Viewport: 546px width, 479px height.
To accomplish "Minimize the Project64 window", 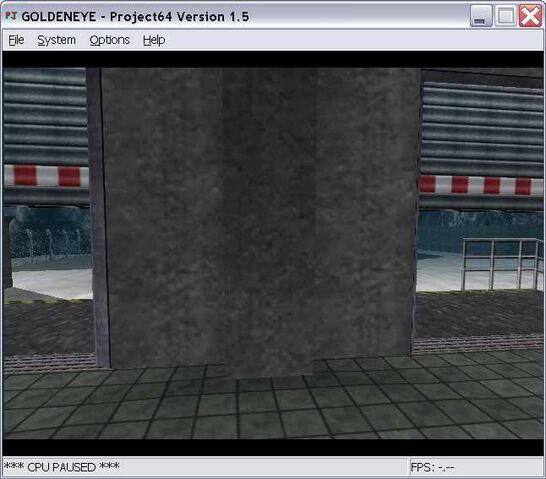I will (481, 16).
